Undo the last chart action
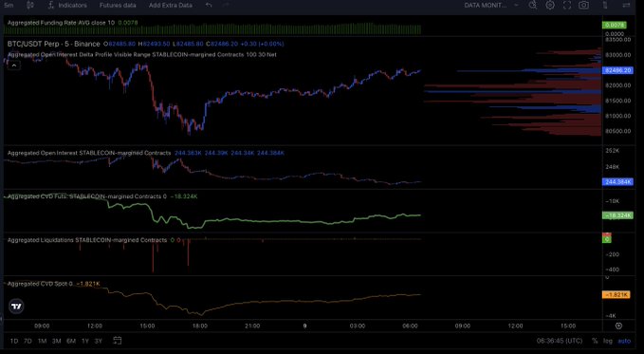 point(209,6)
